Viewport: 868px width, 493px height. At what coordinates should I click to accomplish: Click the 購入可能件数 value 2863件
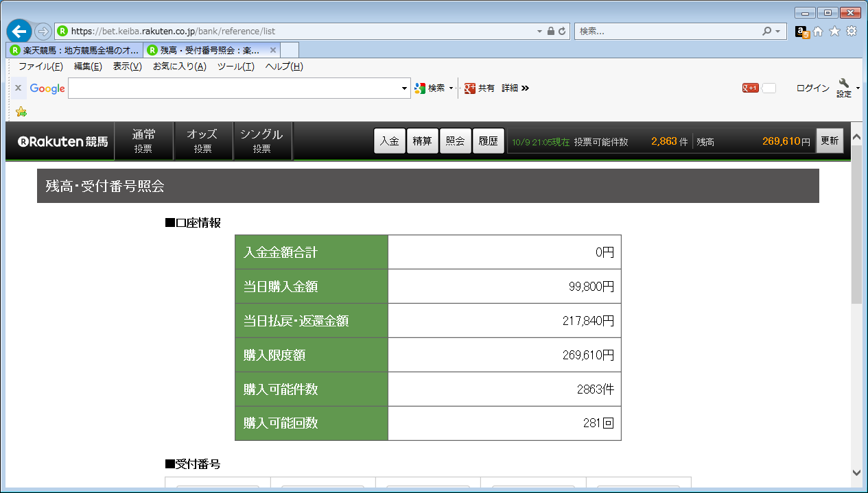596,389
